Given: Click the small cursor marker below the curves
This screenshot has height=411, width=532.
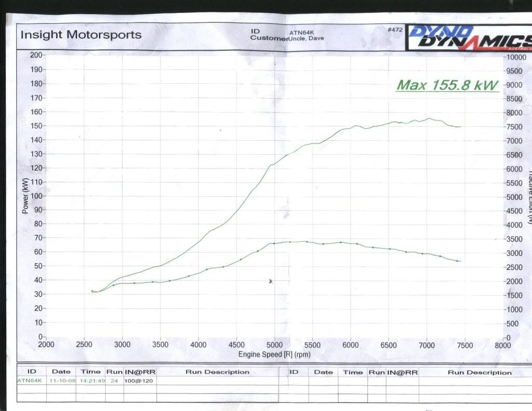Looking at the screenshot, I should tap(271, 281).
